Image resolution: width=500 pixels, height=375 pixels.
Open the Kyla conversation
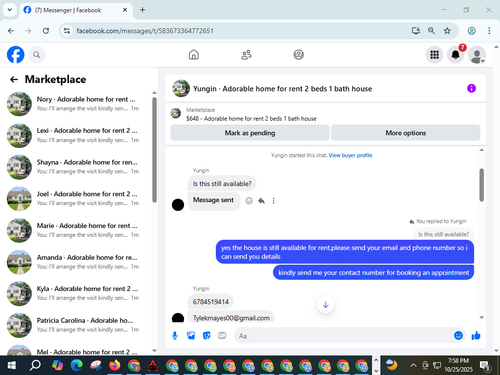(78, 293)
